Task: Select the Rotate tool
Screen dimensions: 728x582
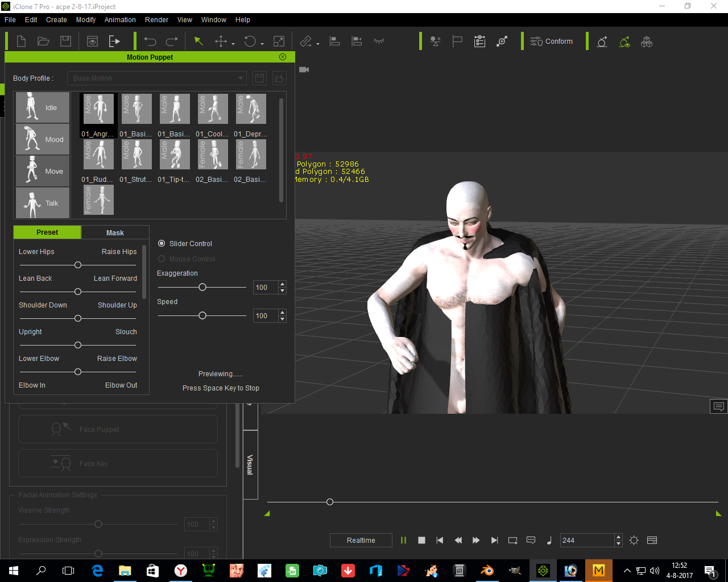Action: pos(250,41)
